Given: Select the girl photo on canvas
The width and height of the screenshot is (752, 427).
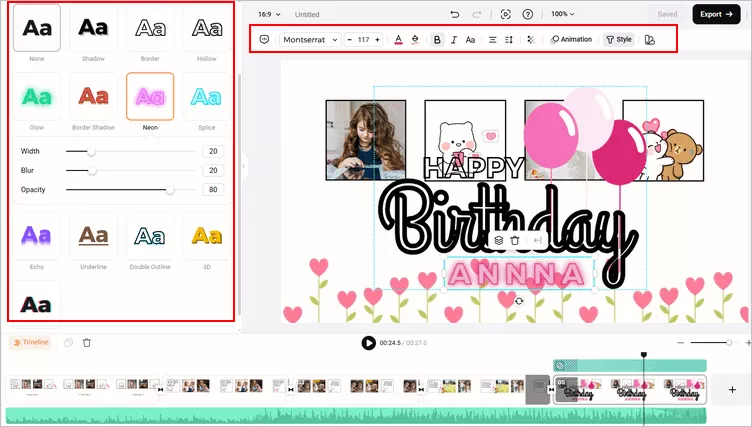Looking at the screenshot, I should click(x=366, y=140).
